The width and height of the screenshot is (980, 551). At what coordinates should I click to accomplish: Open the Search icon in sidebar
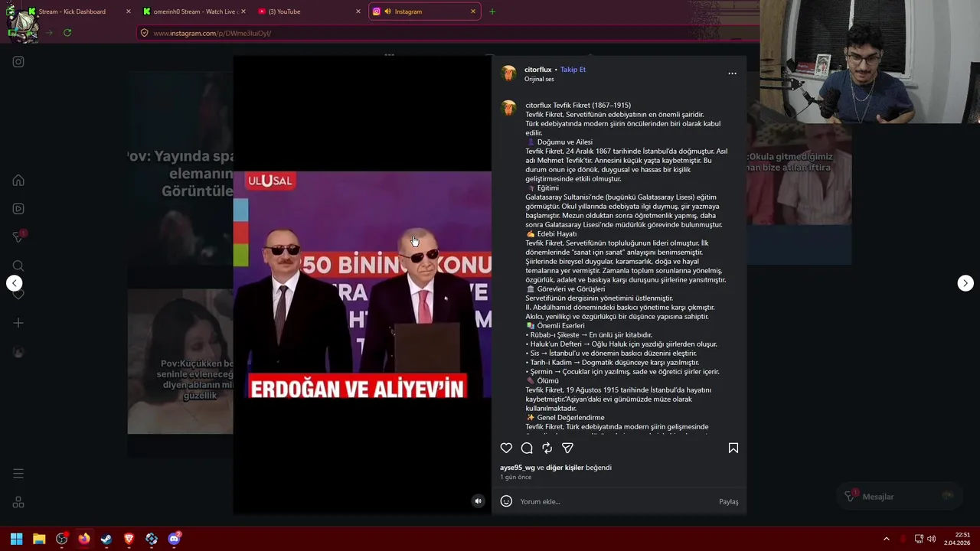tap(18, 266)
